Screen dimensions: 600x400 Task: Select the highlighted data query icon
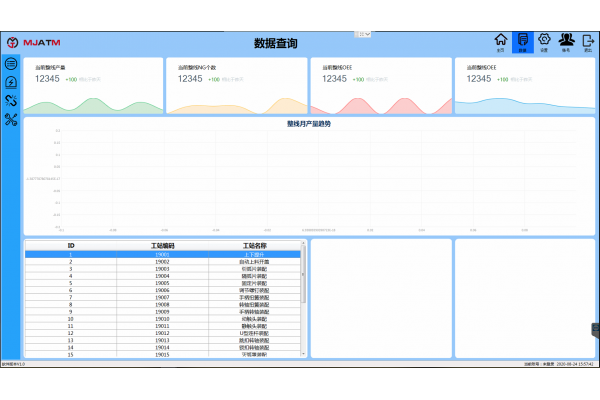(x=523, y=42)
